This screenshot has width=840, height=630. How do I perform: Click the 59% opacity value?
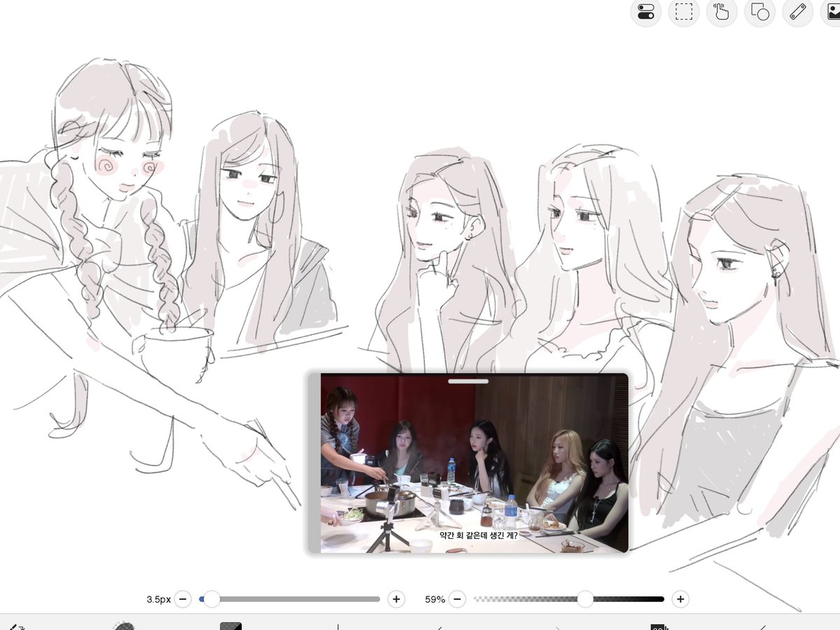pos(435,600)
